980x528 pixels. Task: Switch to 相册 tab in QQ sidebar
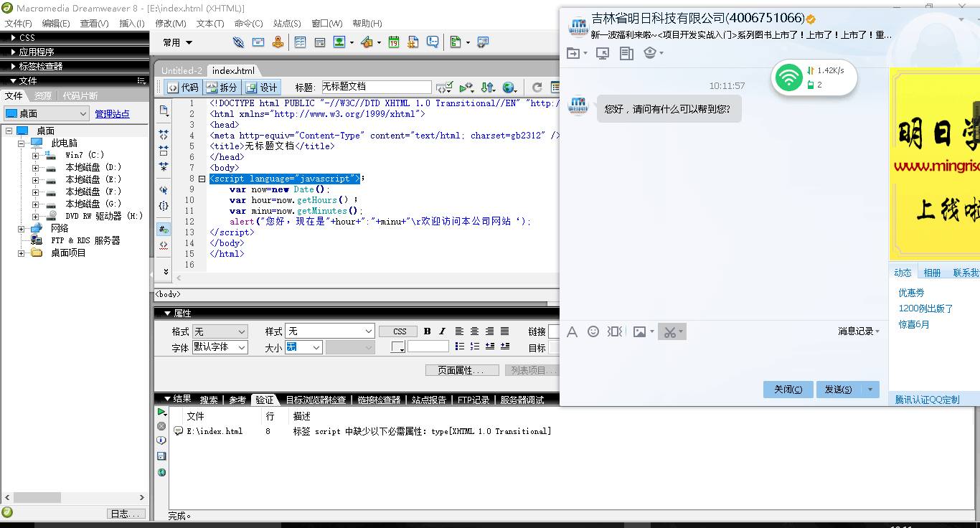(x=932, y=273)
